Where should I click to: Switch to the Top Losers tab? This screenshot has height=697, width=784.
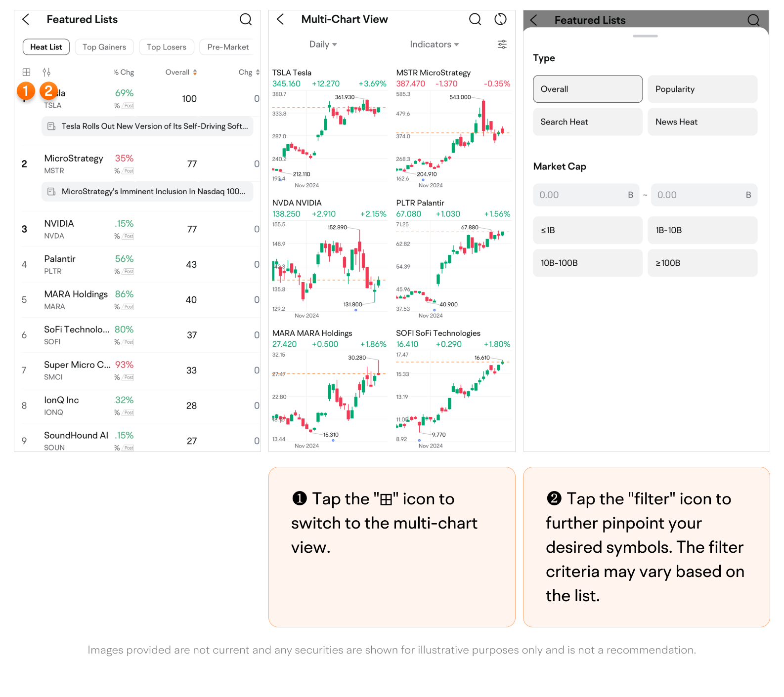(x=167, y=47)
